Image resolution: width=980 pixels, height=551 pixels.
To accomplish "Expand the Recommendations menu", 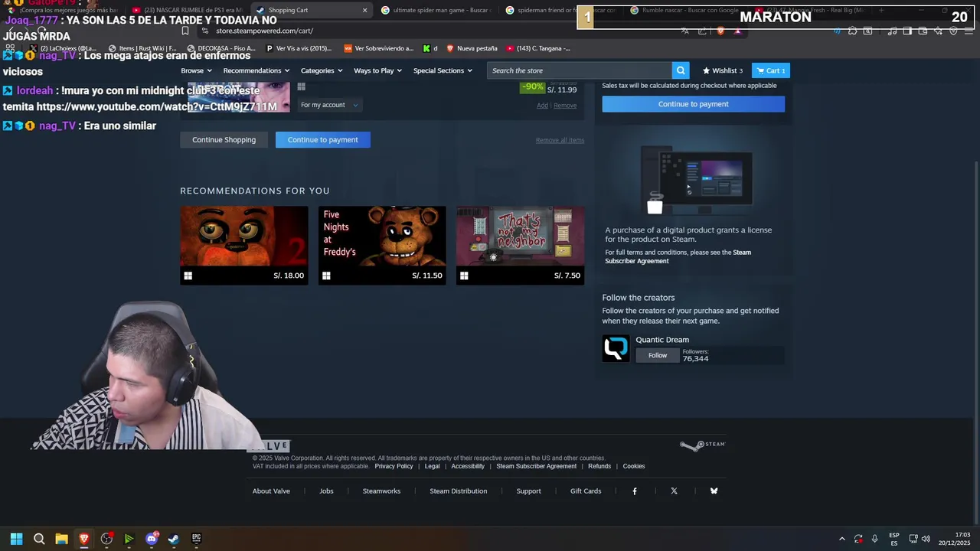I will click(x=256, y=70).
